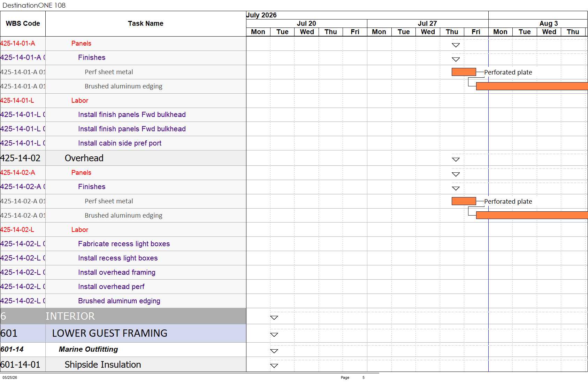Select the INTERIOR summary row

point(123,316)
